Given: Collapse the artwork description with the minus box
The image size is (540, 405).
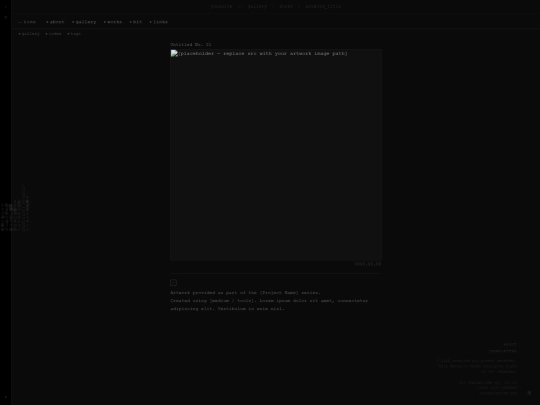Looking at the screenshot, I should [174, 283].
